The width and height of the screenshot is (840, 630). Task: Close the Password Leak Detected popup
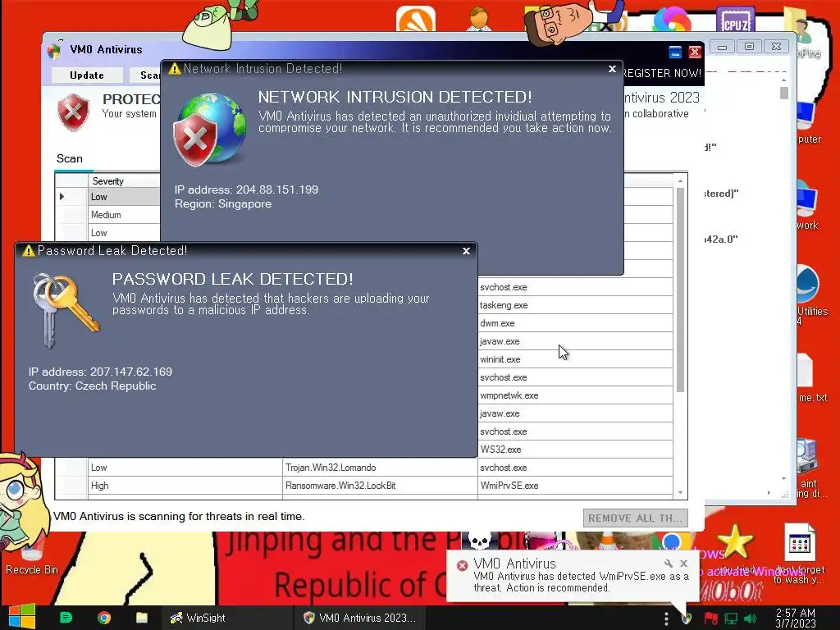click(x=466, y=251)
